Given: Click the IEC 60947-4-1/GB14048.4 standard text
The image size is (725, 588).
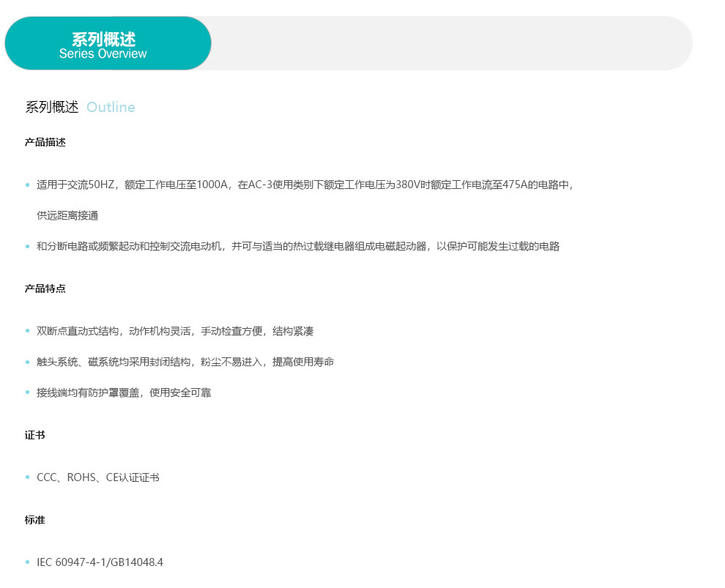Looking at the screenshot, I should coord(100,563).
